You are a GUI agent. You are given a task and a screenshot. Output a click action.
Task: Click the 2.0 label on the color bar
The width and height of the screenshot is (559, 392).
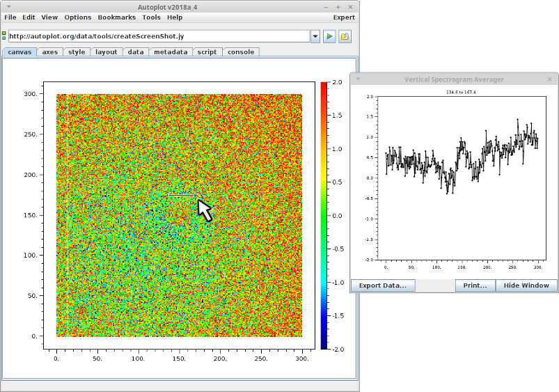(x=337, y=82)
